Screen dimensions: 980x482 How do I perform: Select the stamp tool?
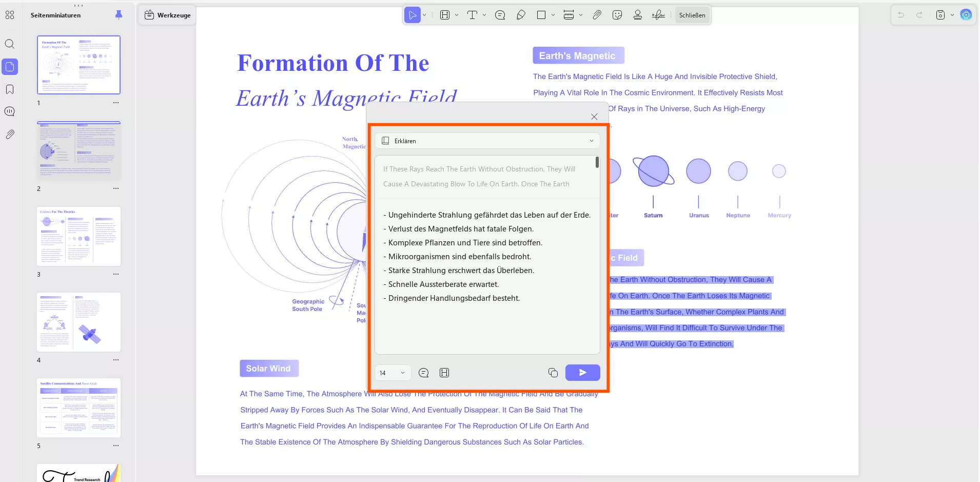pos(638,15)
